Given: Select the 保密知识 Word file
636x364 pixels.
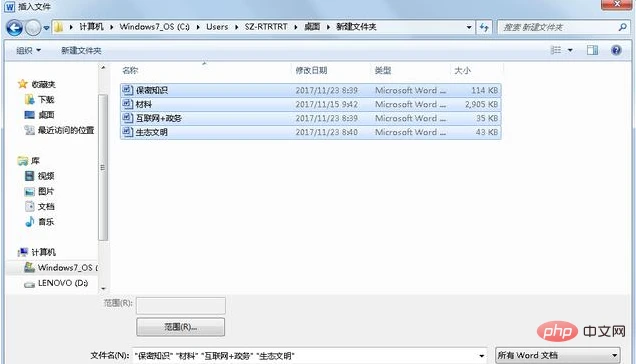Looking at the screenshot, I should point(311,90).
